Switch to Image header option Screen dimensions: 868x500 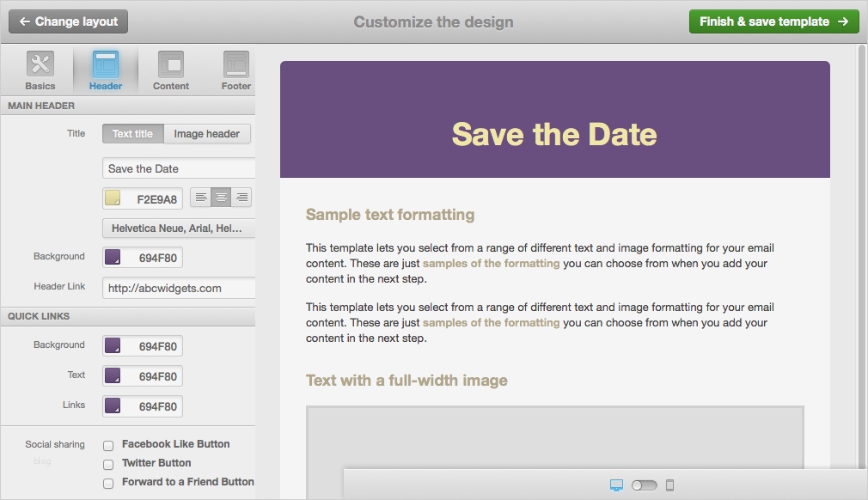click(x=207, y=134)
